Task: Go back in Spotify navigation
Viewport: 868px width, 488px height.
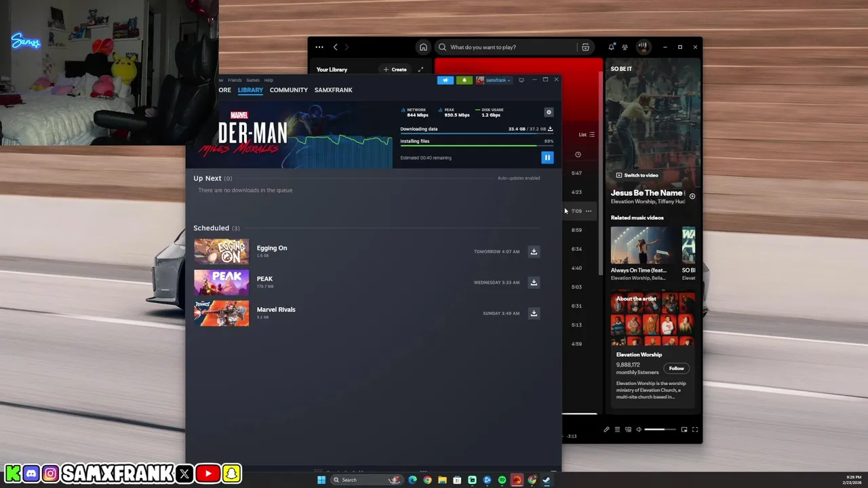Action: [x=335, y=47]
